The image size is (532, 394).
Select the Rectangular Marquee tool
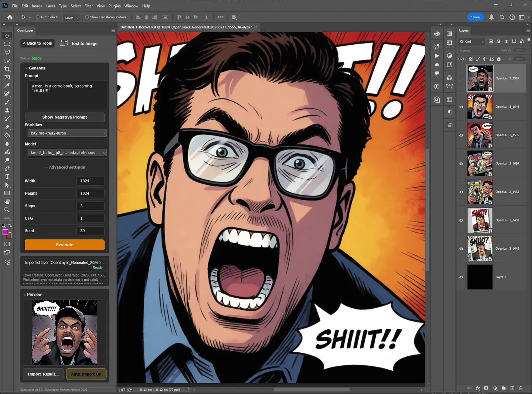[7, 44]
